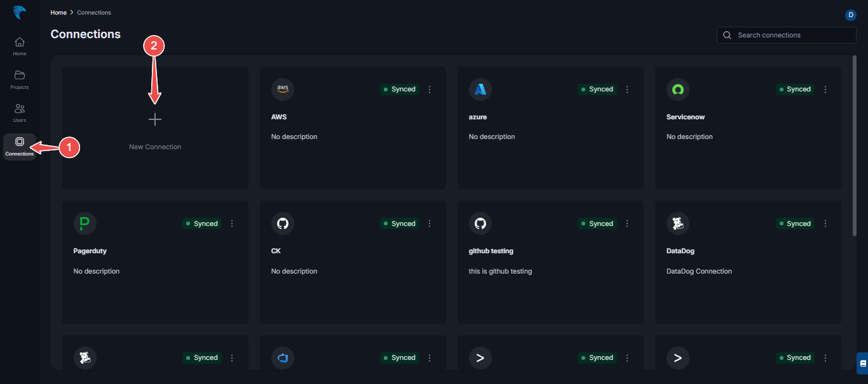Open the github testing connection card
868x384 pixels.
pyautogui.click(x=550, y=261)
